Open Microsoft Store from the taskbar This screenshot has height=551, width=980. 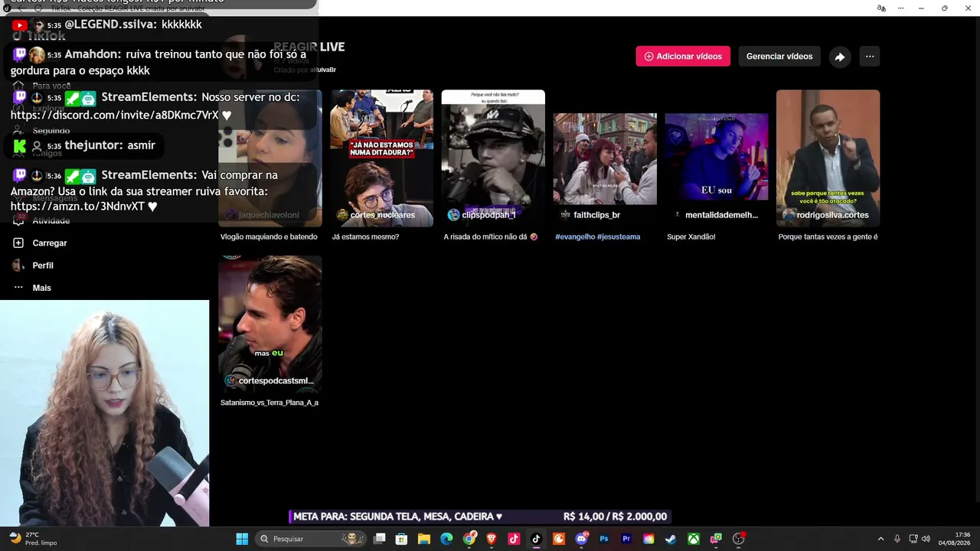click(x=401, y=539)
